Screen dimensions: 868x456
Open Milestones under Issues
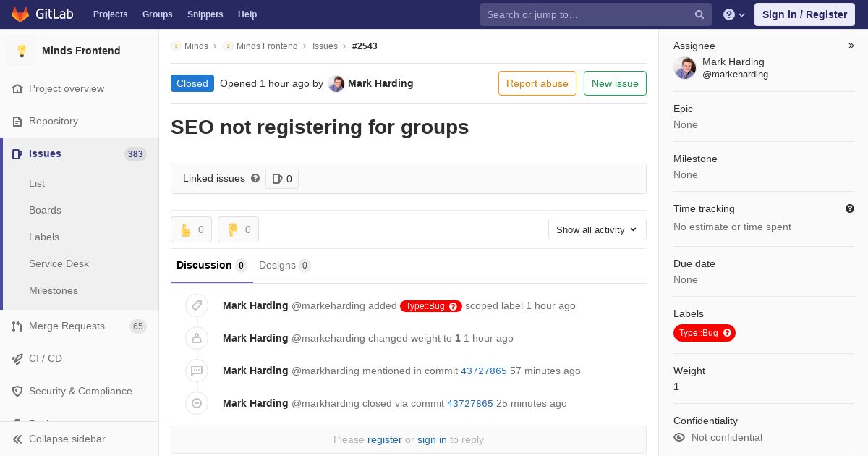pyautogui.click(x=54, y=290)
